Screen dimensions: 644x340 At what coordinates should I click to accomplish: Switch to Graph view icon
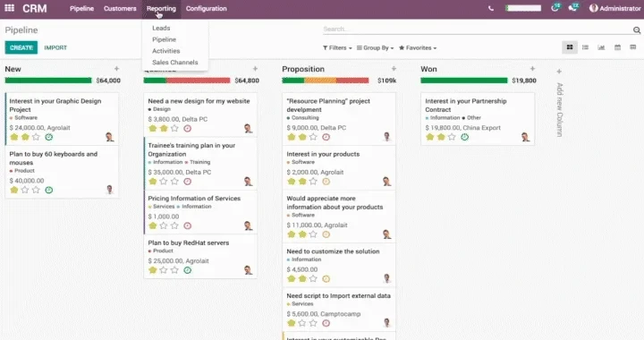pyautogui.click(x=601, y=47)
